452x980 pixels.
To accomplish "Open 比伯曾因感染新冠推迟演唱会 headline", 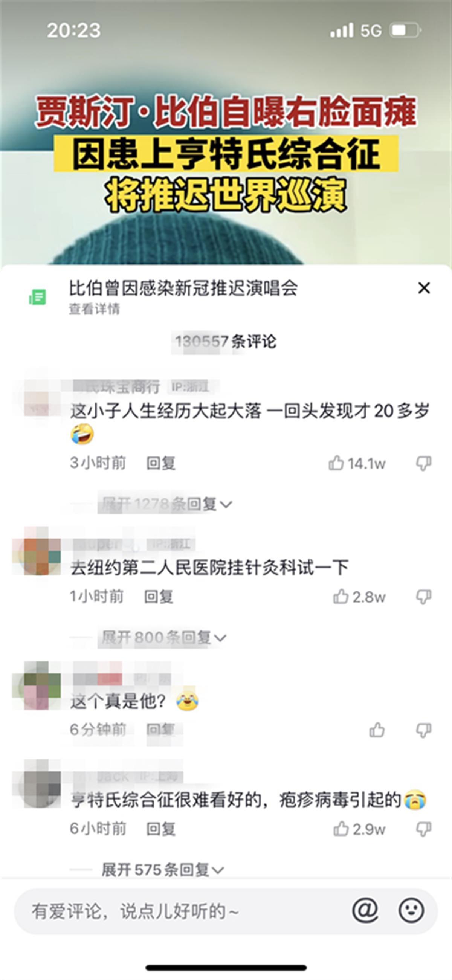I will [x=183, y=288].
